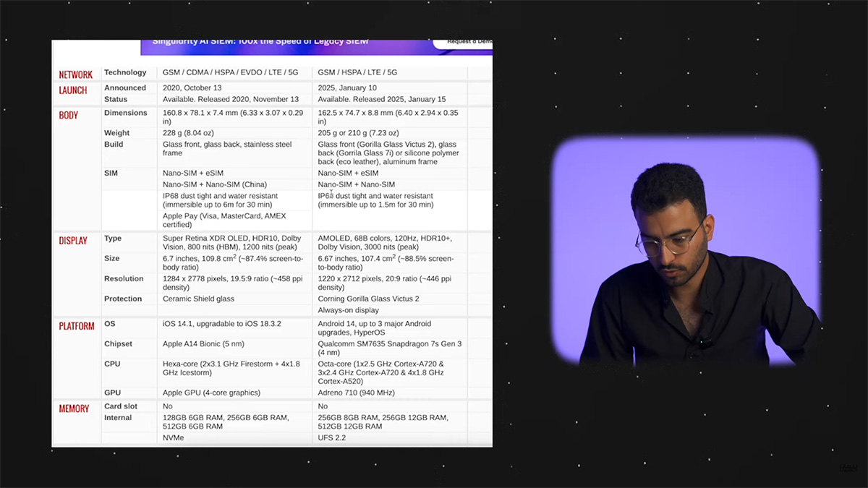Screen dimensions: 868x488
Task: Click the '6.7 inches, 109.8 cm' size
Action: pyautogui.click(x=233, y=262)
